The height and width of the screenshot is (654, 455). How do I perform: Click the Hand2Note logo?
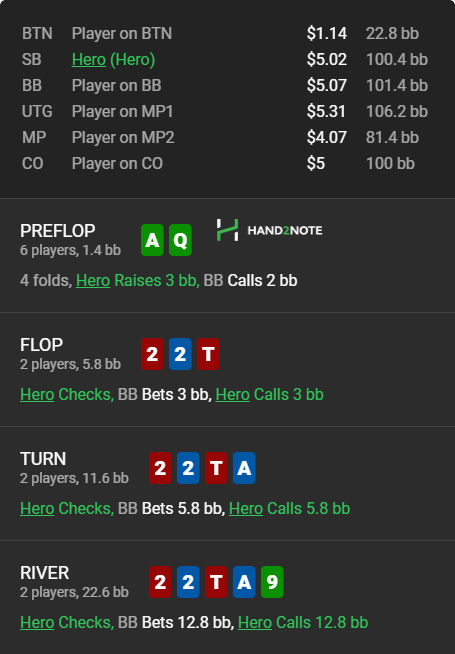point(269,230)
